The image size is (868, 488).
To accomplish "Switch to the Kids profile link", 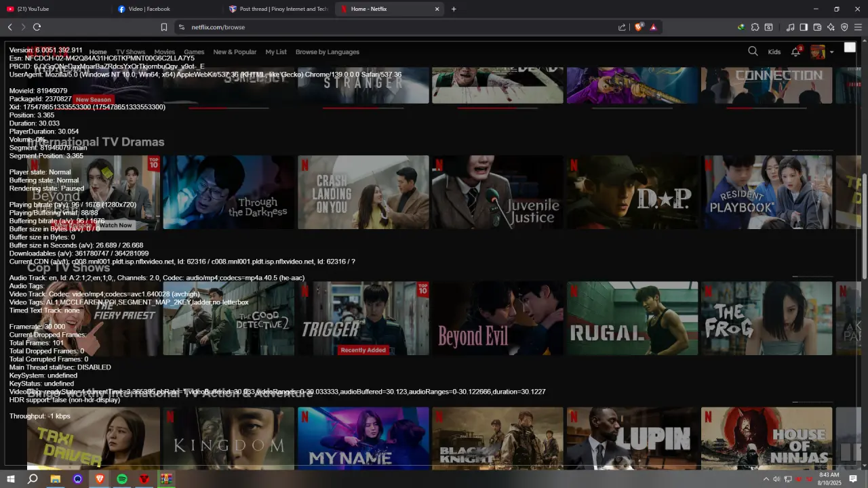I will pos(774,52).
